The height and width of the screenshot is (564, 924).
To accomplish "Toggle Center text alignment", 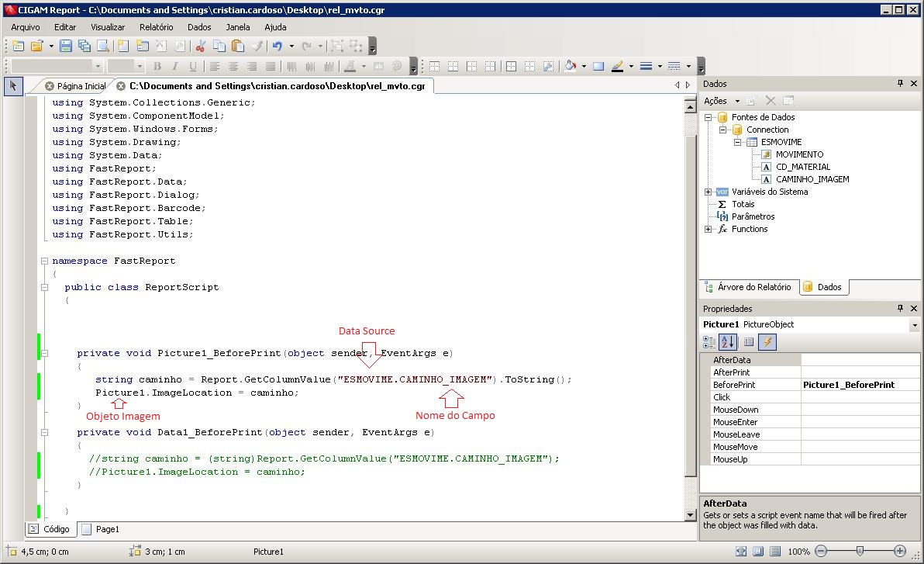I will pos(233,66).
